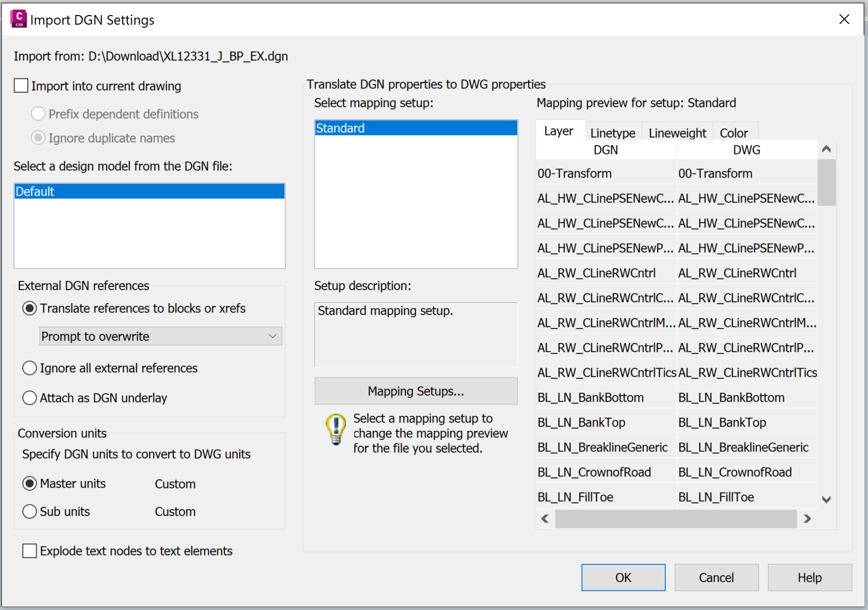This screenshot has height=610, width=868.
Task: Click the right arrow on the horizontal scrollbar
Action: 807,518
